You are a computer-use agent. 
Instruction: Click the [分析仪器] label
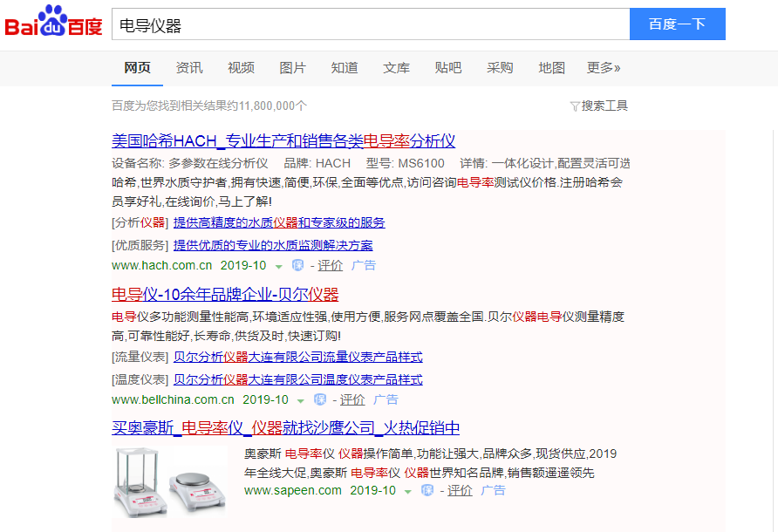tap(140, 222)
